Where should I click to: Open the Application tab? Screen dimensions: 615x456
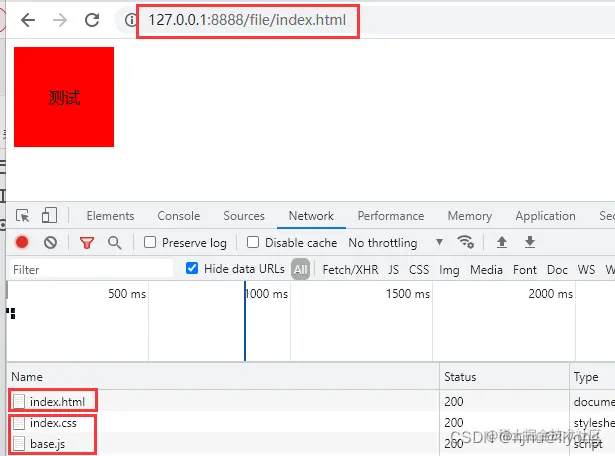(x=546, y=216)
